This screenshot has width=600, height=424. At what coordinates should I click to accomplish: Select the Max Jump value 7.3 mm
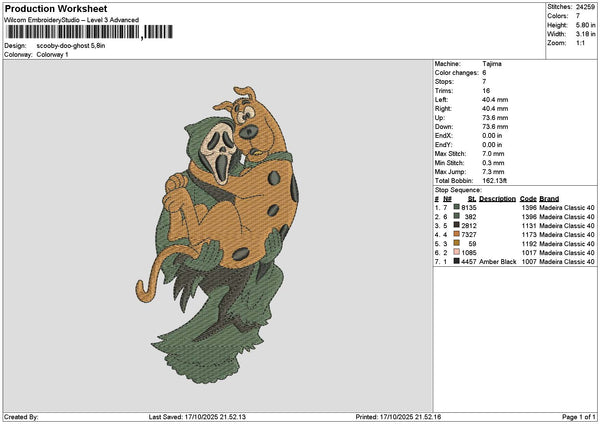tap(493, 172)
